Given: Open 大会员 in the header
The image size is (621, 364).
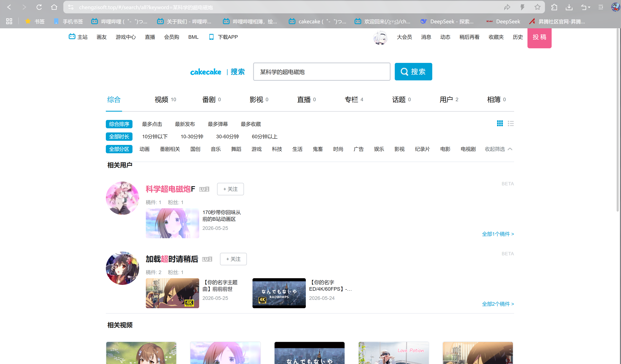Looking at the screenshot, I should pyautogui.click(x=404, y=37).
